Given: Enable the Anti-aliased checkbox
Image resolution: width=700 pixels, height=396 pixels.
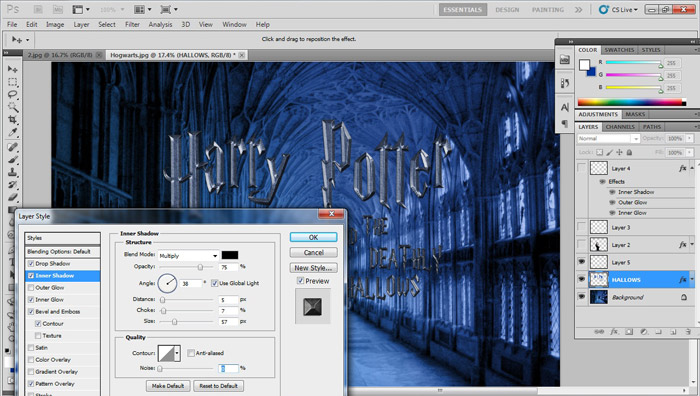Looking at the screenshot, I should (191, 353).
